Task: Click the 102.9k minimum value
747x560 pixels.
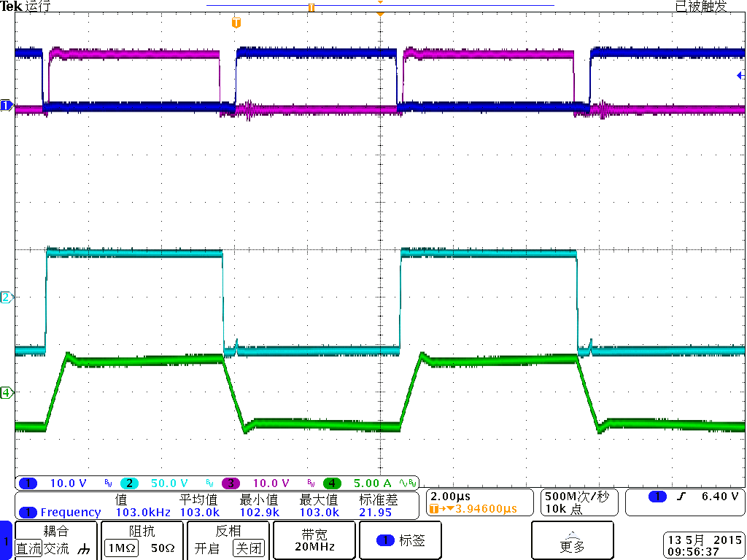Action: (x=259, y=513)
